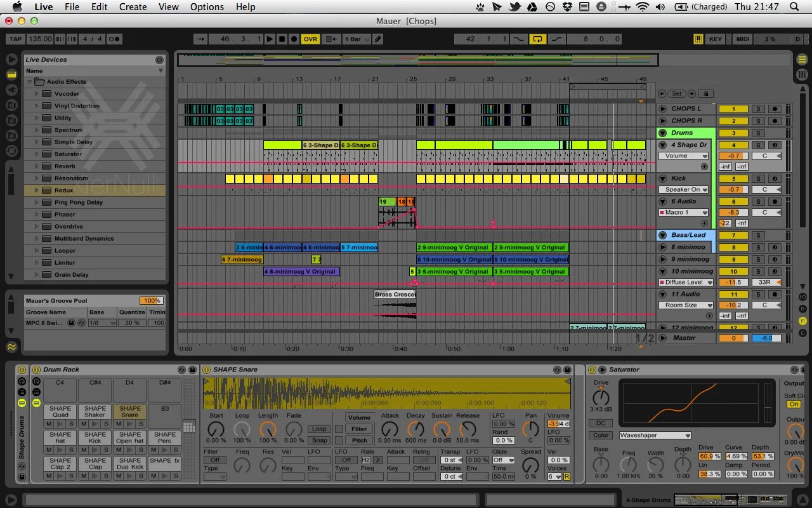The height and width of the screenshot is (508, 812).
Task: Save Drum Rack preset disk icon
Action: [192, 370]
